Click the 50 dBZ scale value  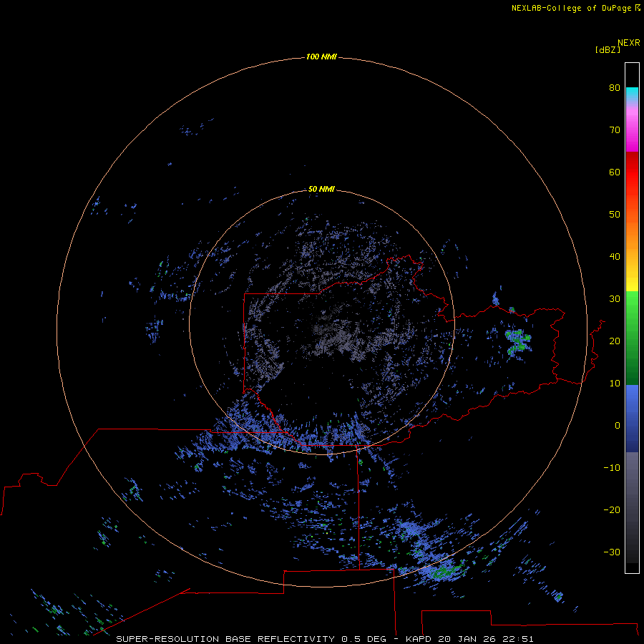pos(615,215)
